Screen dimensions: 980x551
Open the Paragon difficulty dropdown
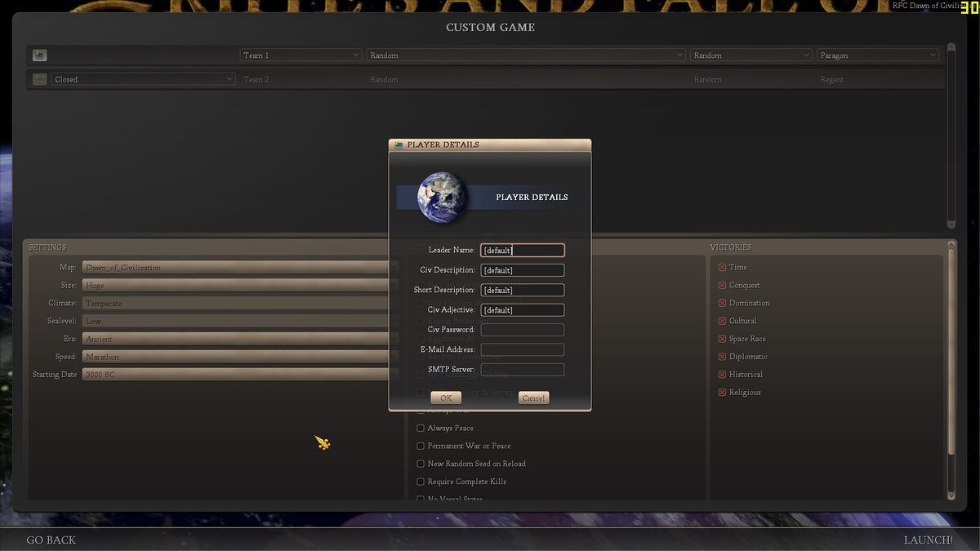tap(878, 56)
